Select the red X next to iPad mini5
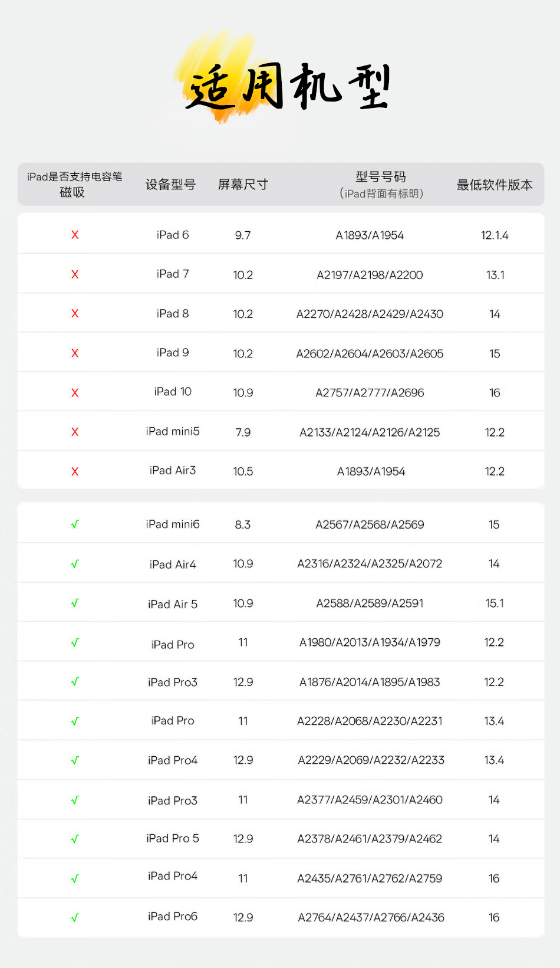The width and height of the screenshot is (560, 968). (x=75, y=432)
